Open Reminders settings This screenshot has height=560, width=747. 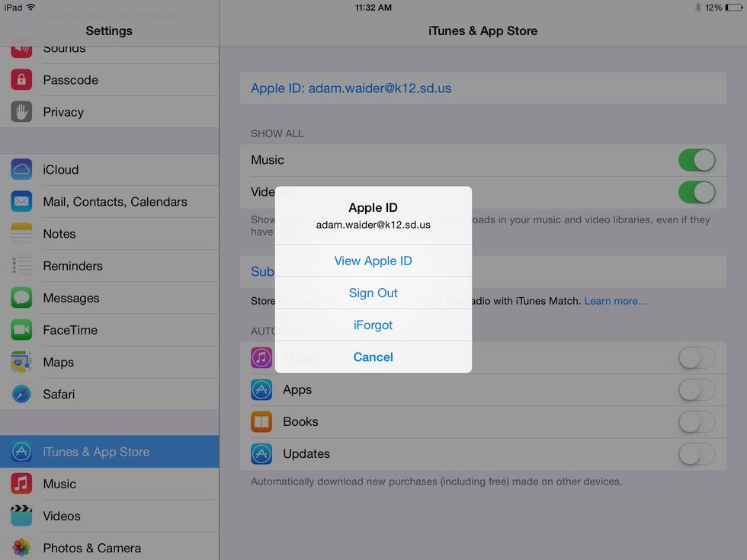point(110,266)
